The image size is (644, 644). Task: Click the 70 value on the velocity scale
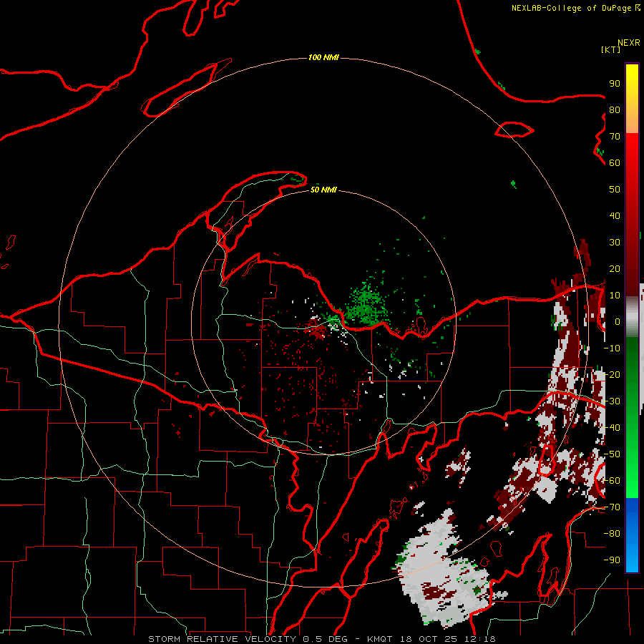pos(615,137)
